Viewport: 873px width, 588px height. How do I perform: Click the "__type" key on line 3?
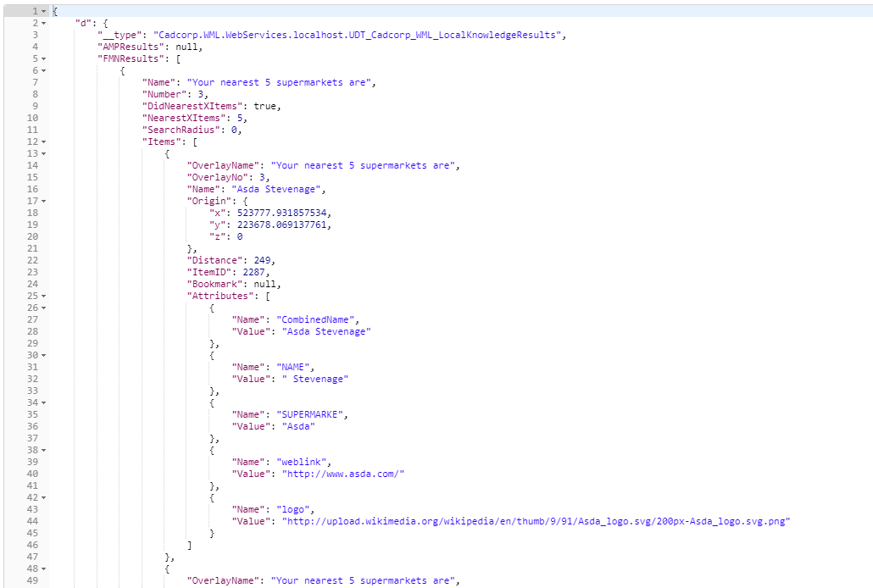tap(120, 35)
